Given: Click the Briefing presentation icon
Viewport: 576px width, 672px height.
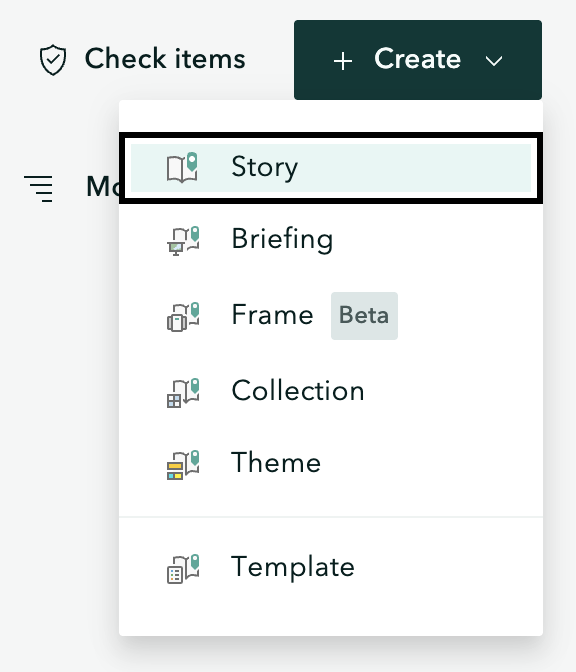Looking at the screenshot, I should click(183, 240).
